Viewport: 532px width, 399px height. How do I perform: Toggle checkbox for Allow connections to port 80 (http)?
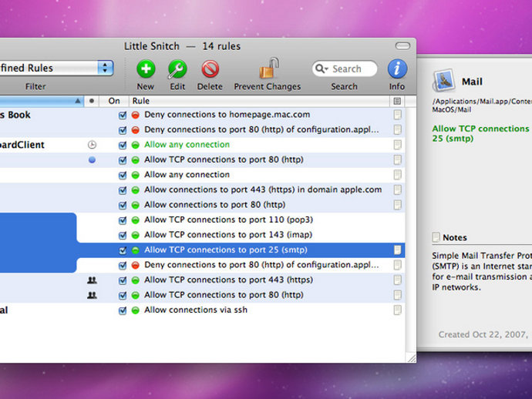point(123,205)
